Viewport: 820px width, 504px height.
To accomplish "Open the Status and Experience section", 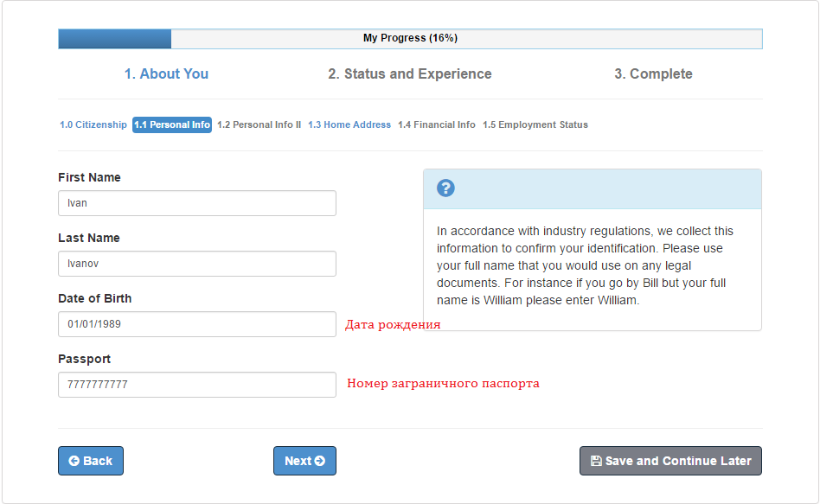I will coord(410,73).
